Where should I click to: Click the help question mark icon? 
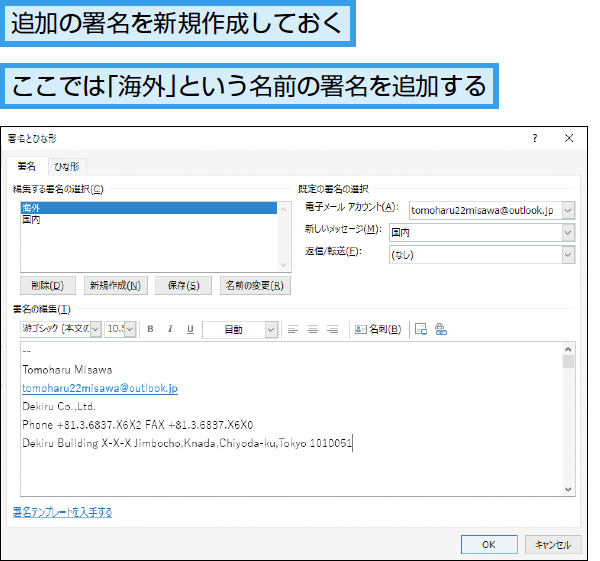(535, 138)
